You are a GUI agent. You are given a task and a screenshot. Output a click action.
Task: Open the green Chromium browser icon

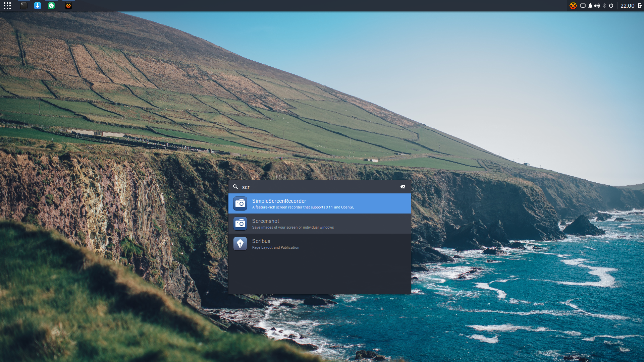click(51, 6)
